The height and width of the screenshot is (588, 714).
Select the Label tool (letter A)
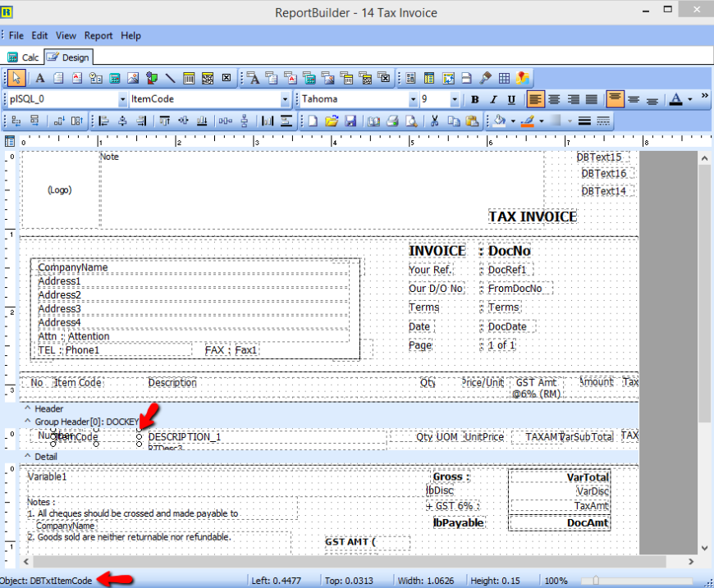(x=39, y=79)
